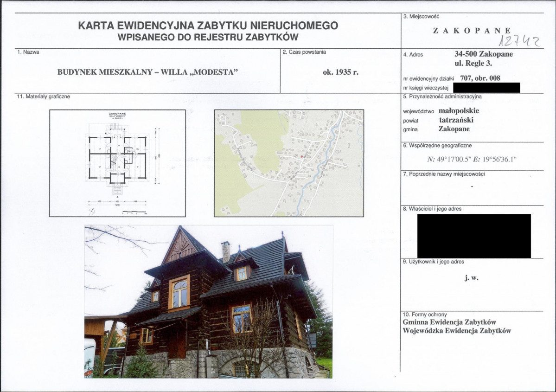Click the construction date 'ok. 1935 r.'

pos(340,72)
